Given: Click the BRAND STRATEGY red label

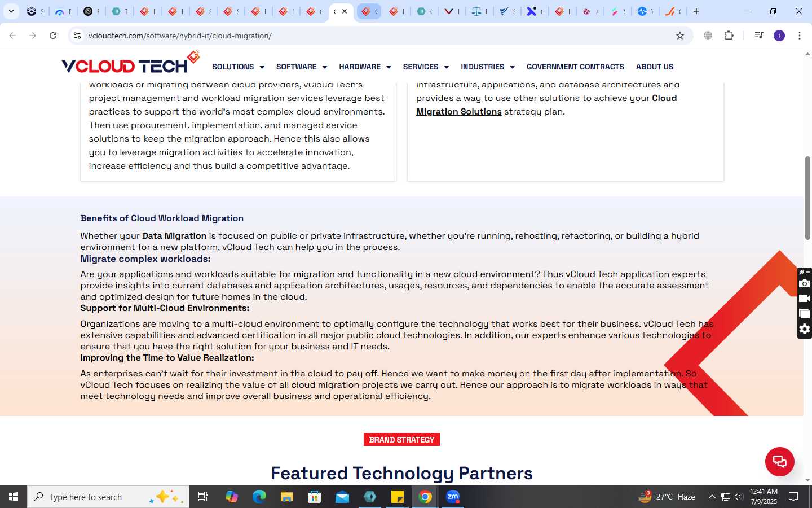Looking at the screenshot, I should (401, 440).
